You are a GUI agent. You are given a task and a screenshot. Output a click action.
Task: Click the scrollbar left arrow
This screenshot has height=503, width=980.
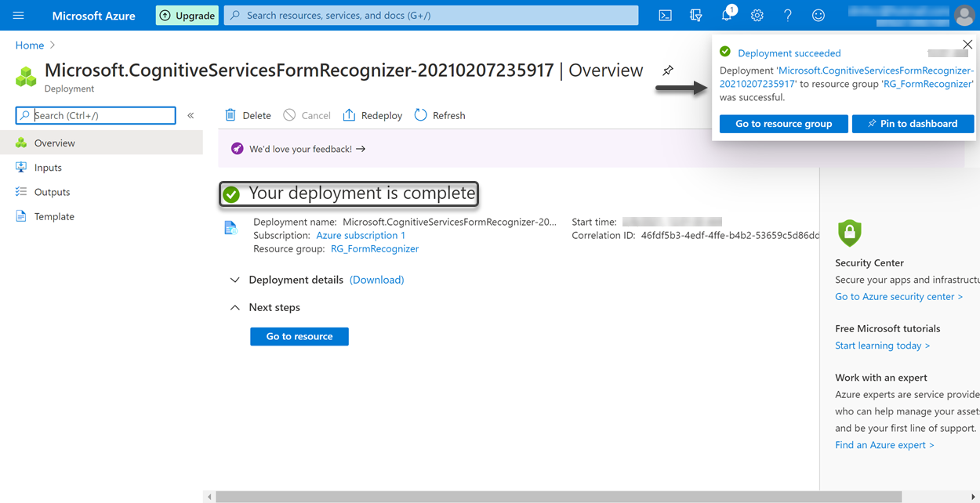coord(209,497)
